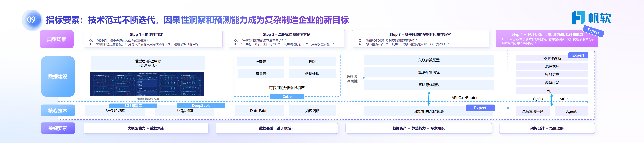
Task: Select the 算法寻优建议 bar
Action: coord(429,85)
